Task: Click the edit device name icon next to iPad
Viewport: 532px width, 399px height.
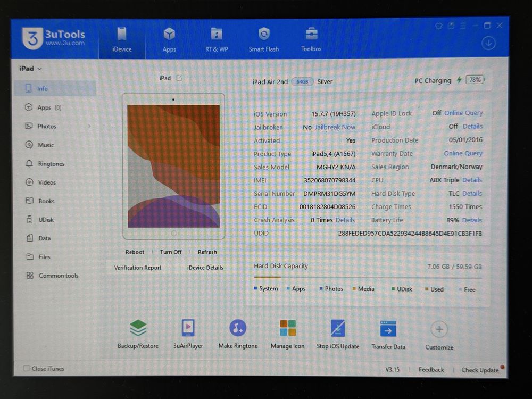Action: tap(179, 78)
